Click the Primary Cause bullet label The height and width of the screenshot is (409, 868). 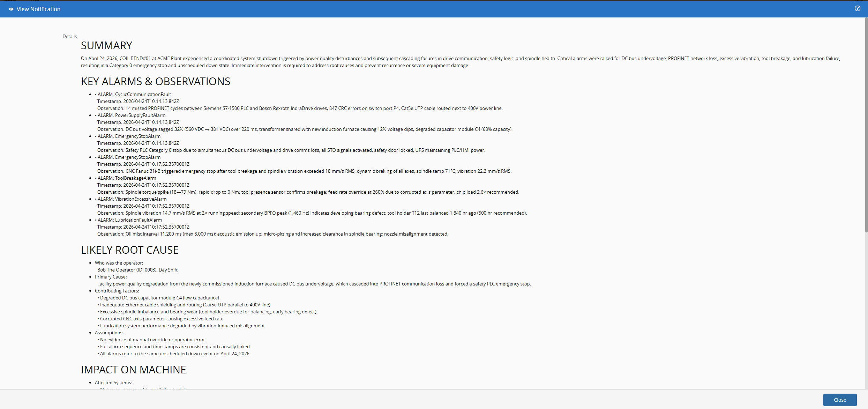pos(111,277)
